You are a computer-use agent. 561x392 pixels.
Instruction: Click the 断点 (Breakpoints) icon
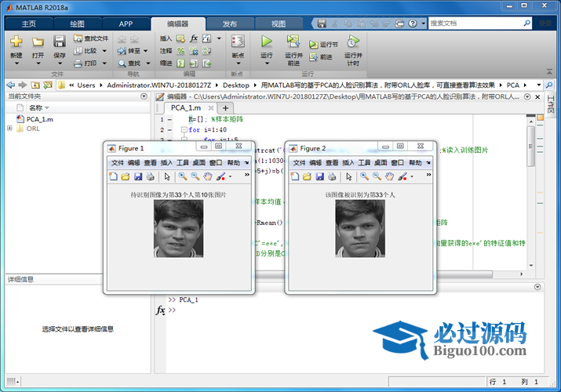[x=238, y=42]
